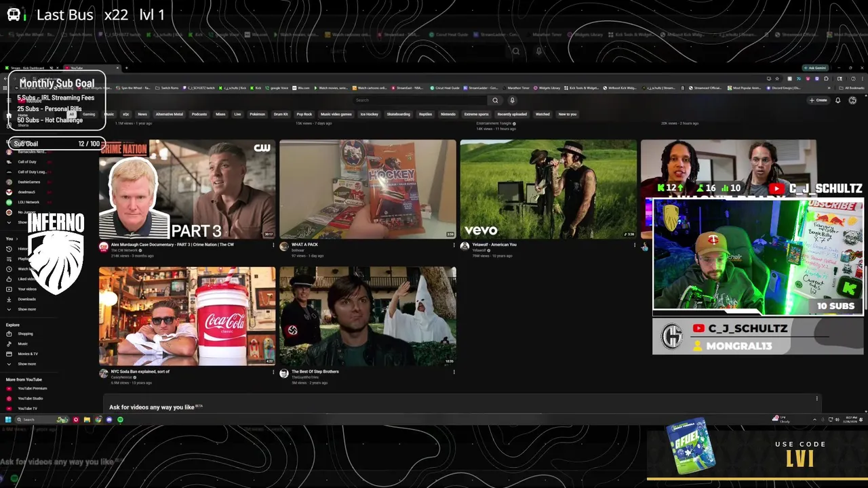Switch to Stream - Kick Dashboard browser tab
The image size is (868, 488).
(31, 68)
